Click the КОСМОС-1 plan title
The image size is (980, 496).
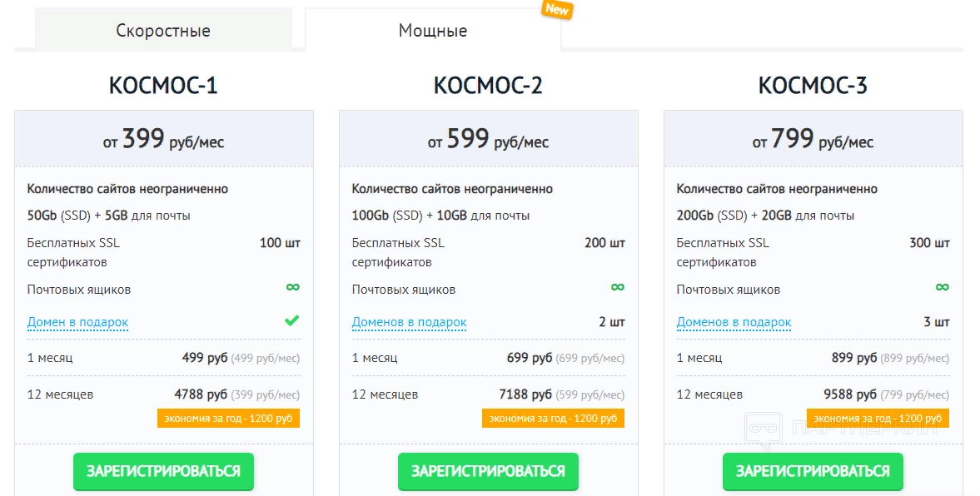(x=163, y=86)
